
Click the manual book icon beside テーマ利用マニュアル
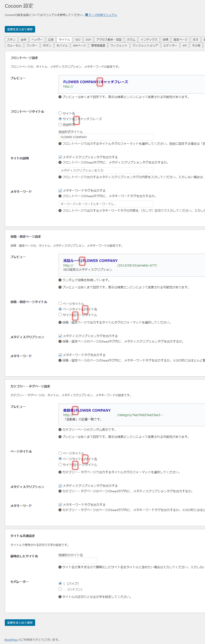tap(86, 15)
